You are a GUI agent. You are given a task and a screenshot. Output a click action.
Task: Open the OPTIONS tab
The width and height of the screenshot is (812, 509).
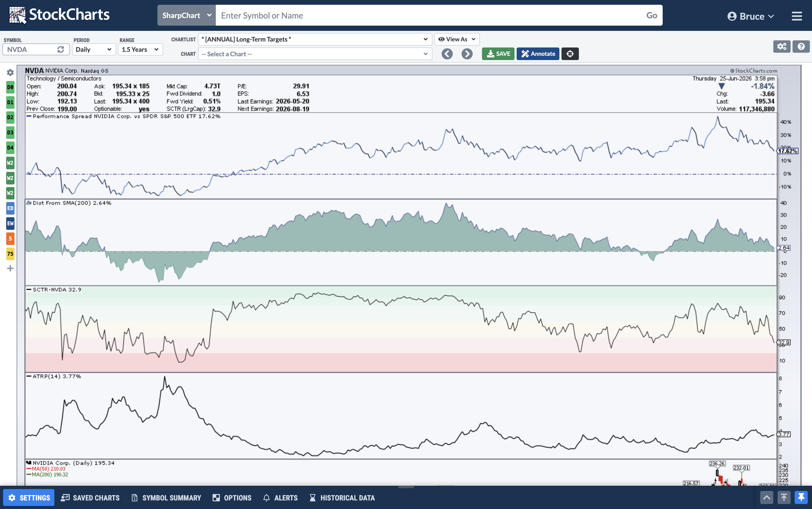pyautogui.click(x=232, y=498)
